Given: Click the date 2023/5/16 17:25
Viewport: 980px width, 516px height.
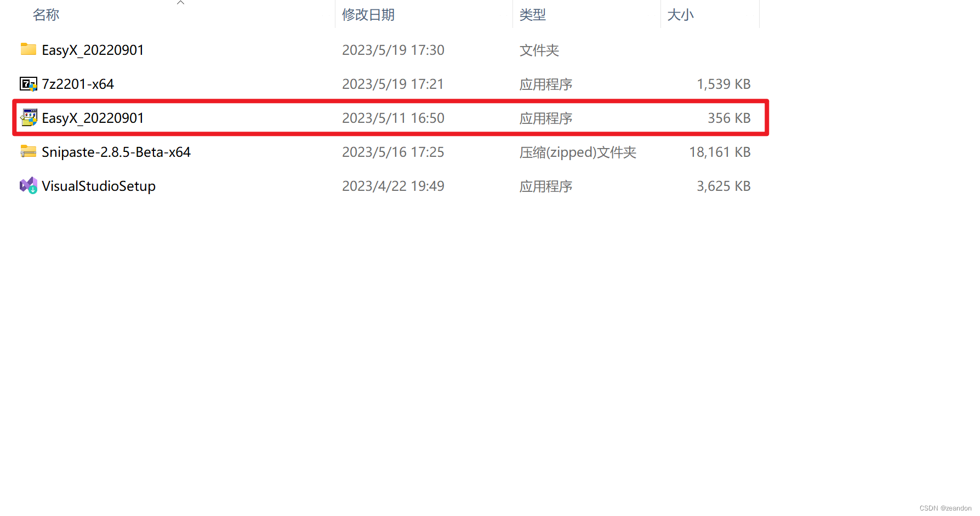Looking at the screenshot, I should [393, 152].
